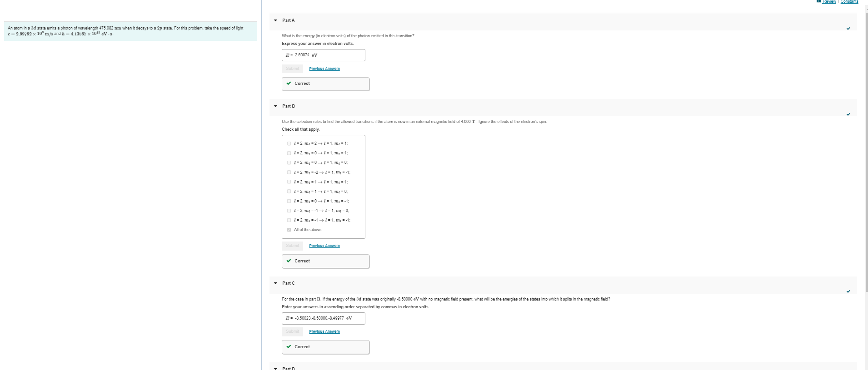Check transition l=2, m=1 → l=1, m=0
The width and height of the screenshot is (868, 370).
(289, 192)
